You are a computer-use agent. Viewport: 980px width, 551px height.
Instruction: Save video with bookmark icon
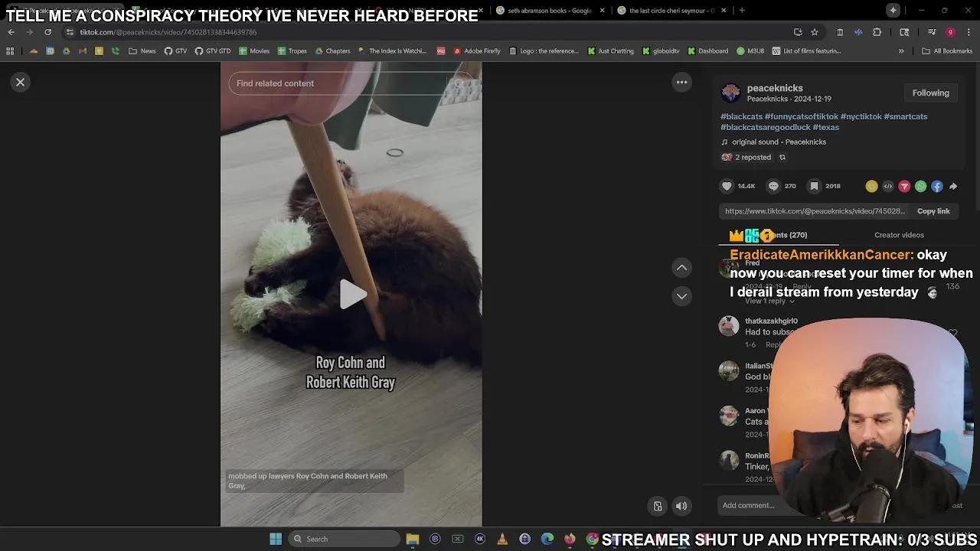(814, 186)
